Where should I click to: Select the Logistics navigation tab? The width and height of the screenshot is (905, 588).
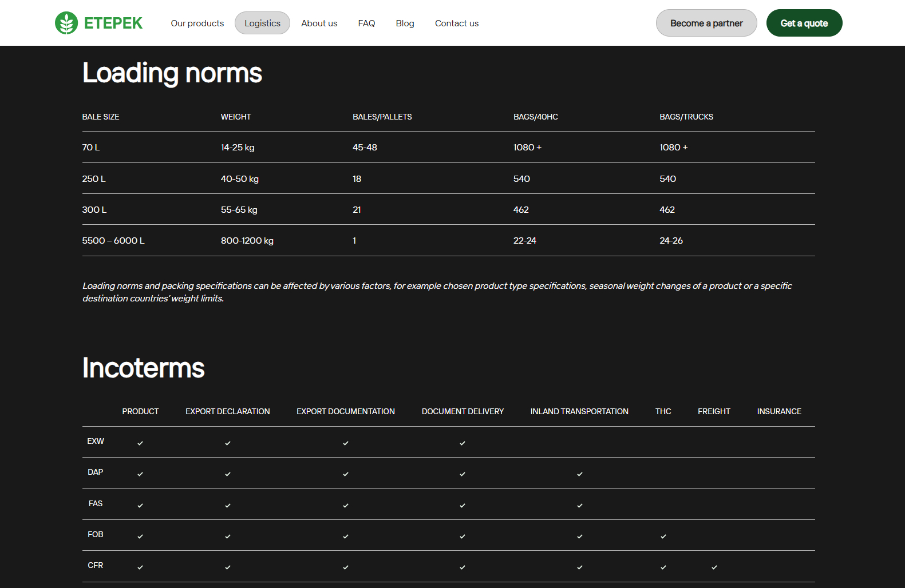[x=262, y=23]
